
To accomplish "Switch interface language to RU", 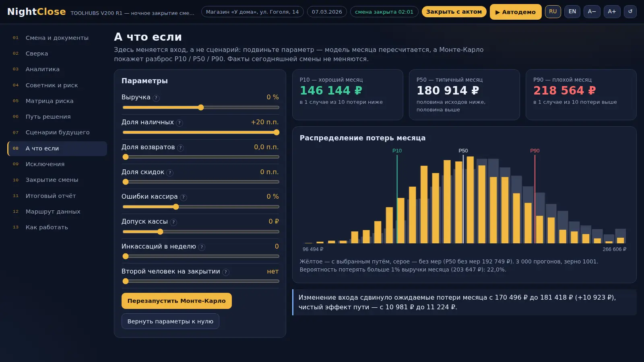I will coord(553,12).
